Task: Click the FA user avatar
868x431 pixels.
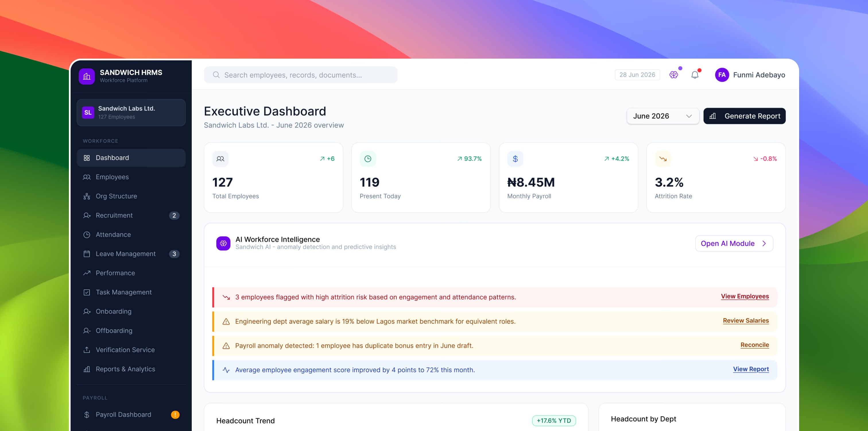Action: (x=722, y=75)
